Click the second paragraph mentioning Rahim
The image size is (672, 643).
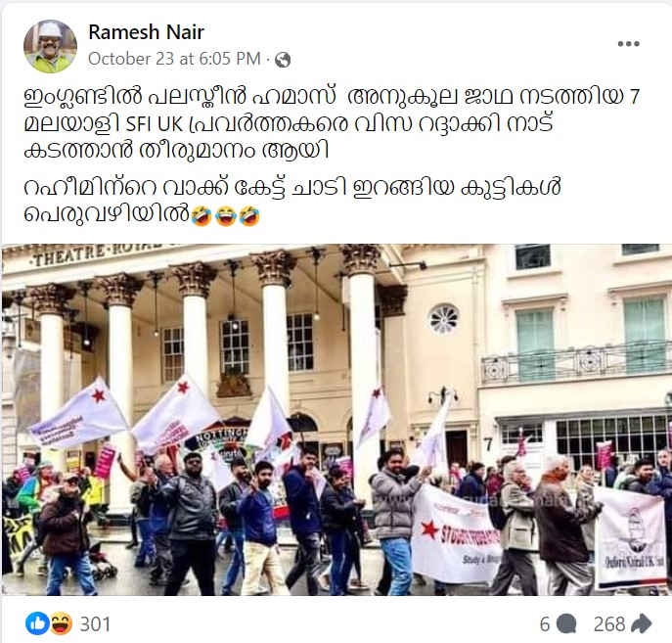291,201
